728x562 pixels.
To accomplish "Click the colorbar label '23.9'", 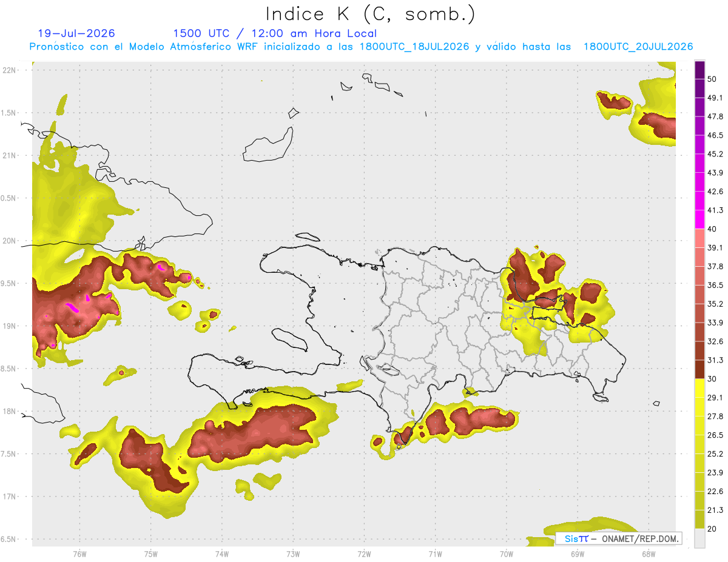I will pos(715,473).
